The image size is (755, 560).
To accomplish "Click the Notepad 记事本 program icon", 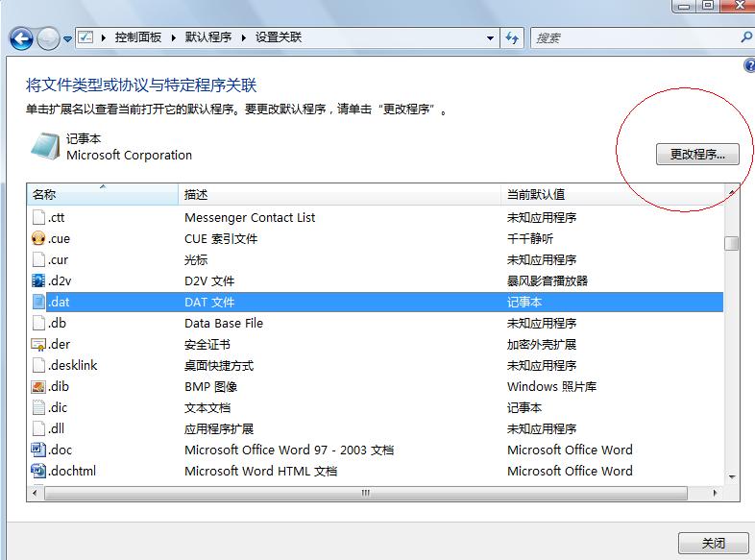I will pos(45,146).
